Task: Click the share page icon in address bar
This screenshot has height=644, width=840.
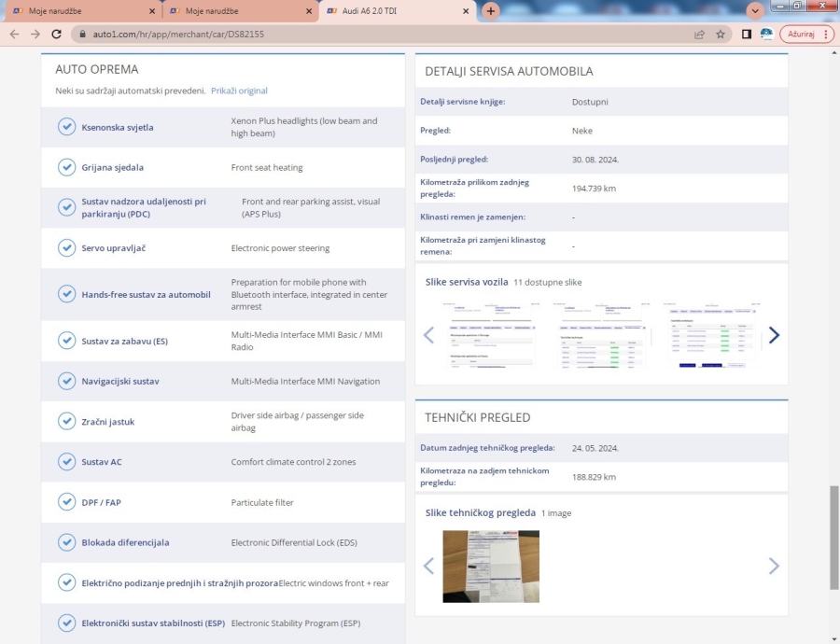Action: (x=699, y=35)
